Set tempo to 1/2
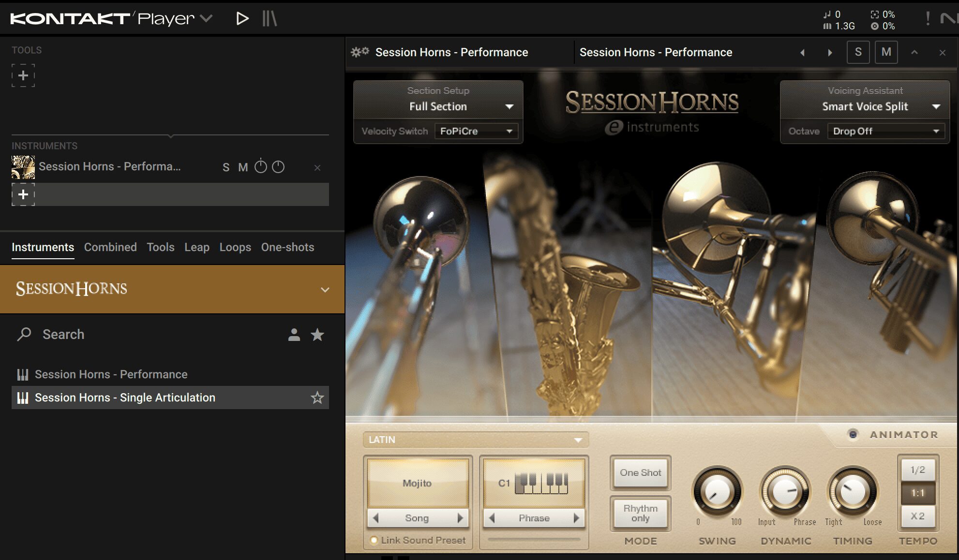 tap(918, 470)
